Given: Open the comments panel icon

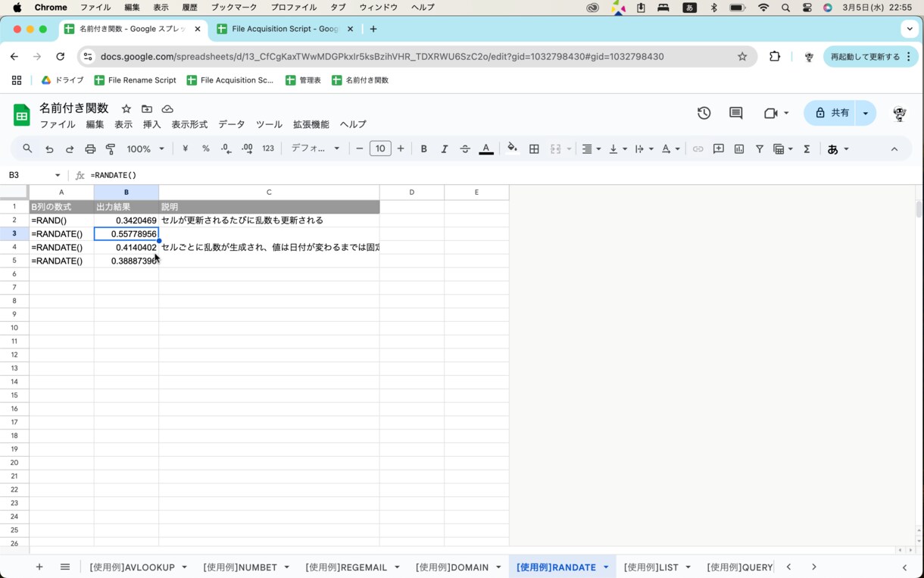Looking at the screenshot, I should (x=735, y=113).
